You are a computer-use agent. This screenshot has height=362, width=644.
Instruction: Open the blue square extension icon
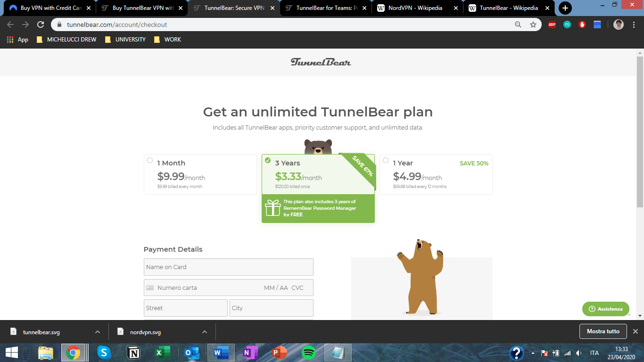point(597,25)
